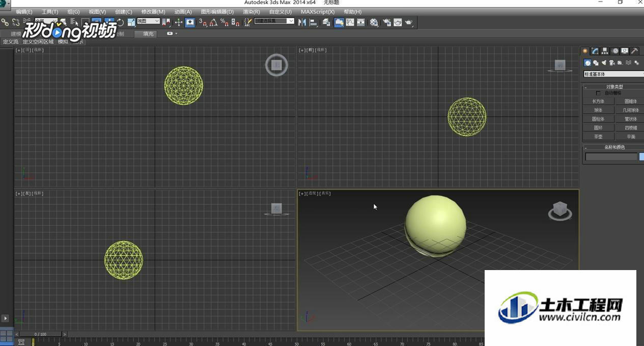Expand ribbon options dropdown arrow
This screenshot has width=644, height=346.
(176, 34)
